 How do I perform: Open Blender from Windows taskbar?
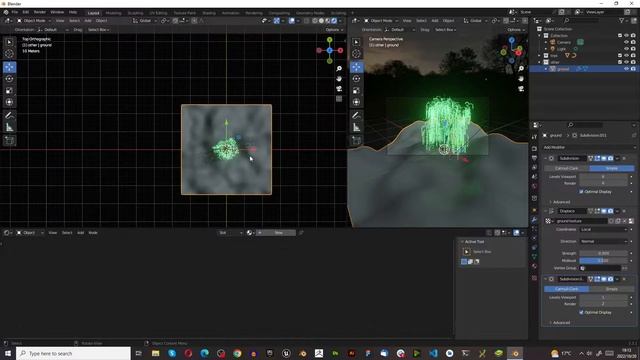515,353
